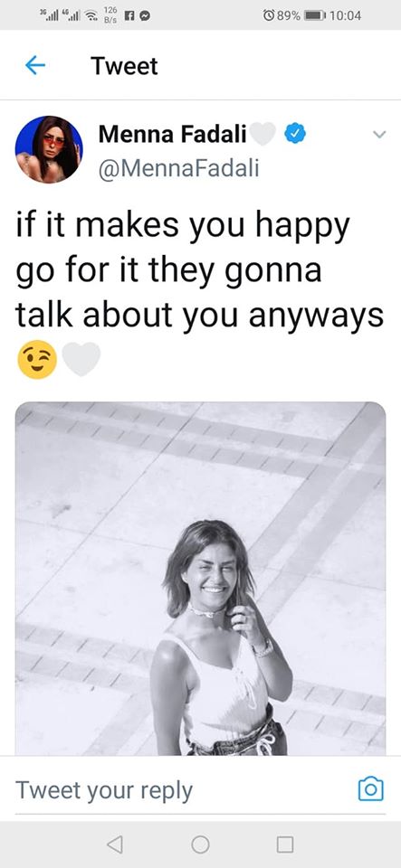The width and height of the screenshot is (401, 868).
Task: Open Menna Fadali's profile avatar
Action: click(49, 149)
